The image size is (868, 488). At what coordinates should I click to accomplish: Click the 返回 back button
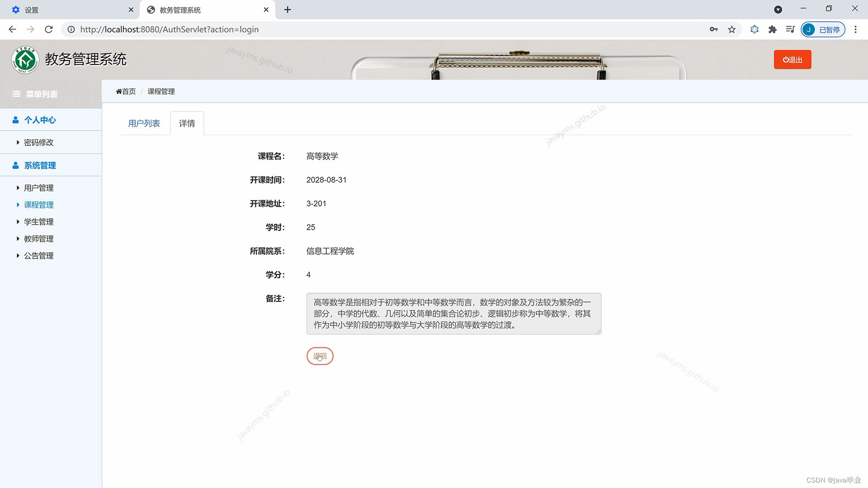point(320,356)
